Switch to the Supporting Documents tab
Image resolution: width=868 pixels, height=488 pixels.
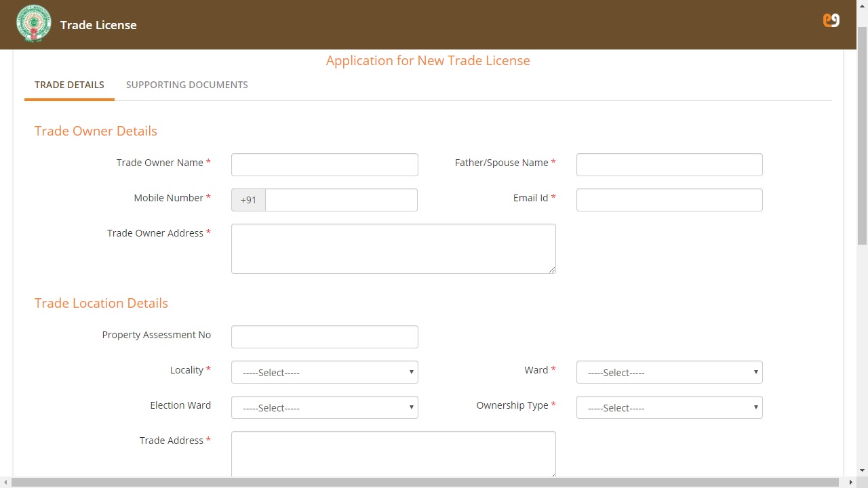pyautogui.click(x=186, y=85)
